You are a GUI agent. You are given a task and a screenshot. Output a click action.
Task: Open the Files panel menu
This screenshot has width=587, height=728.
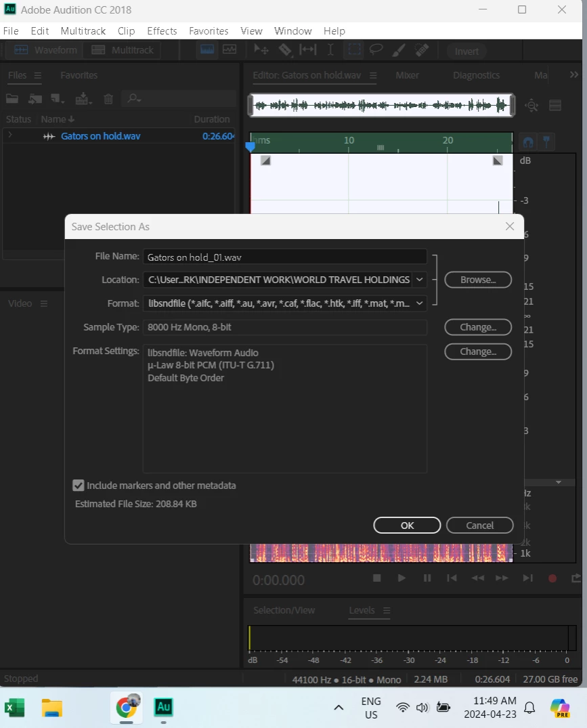coord(38,75)
